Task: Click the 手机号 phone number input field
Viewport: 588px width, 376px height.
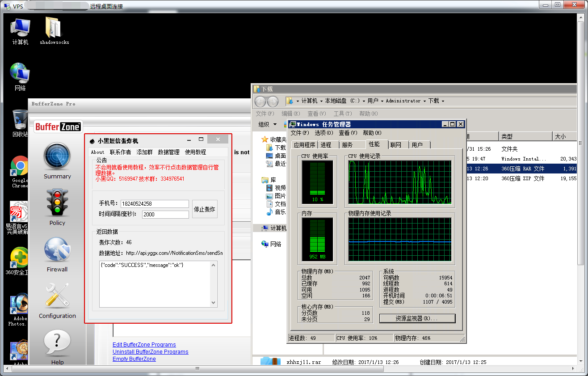Action: click(155, 204)
